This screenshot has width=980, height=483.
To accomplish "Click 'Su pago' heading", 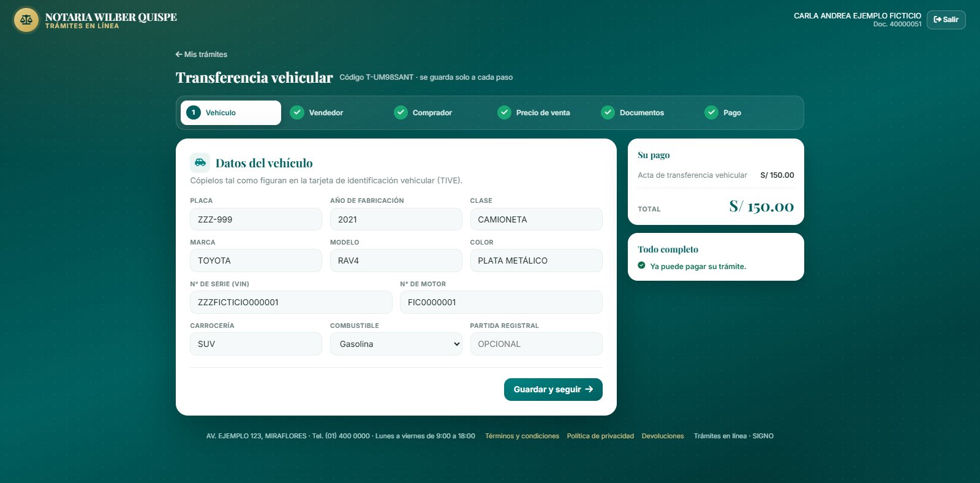I will coord(654,155).
